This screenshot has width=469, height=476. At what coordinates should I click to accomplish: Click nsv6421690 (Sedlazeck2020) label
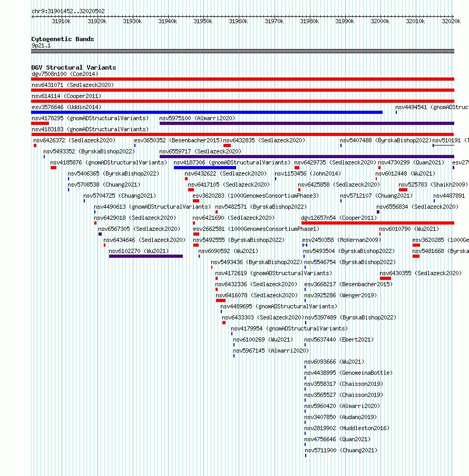coord(233,218)
